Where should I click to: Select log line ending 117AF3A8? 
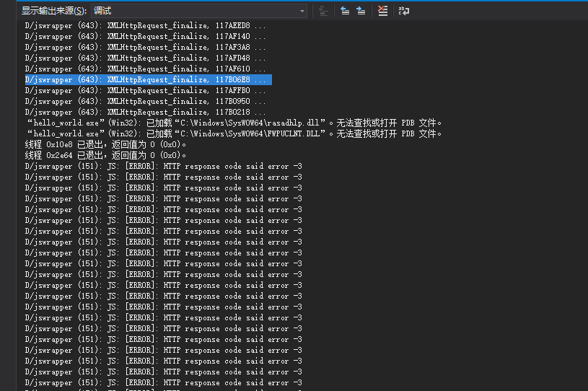point(145,47)
